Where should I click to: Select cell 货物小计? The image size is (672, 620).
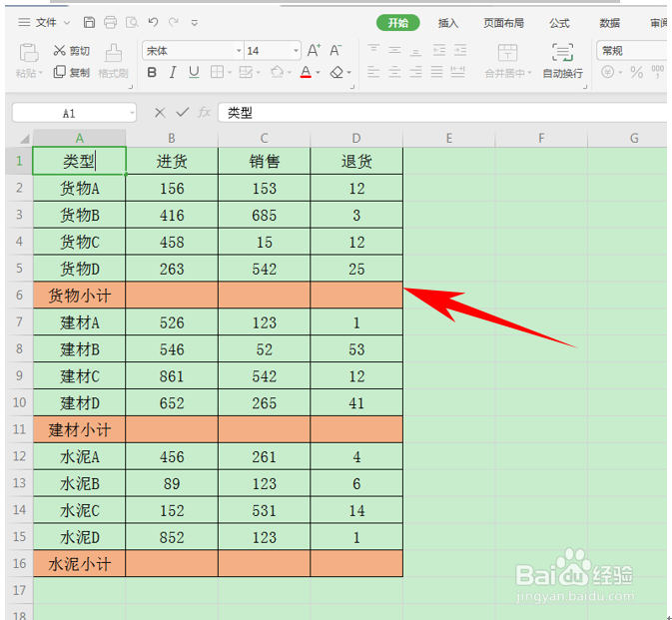pyautogui.click(x=79, y=296)
